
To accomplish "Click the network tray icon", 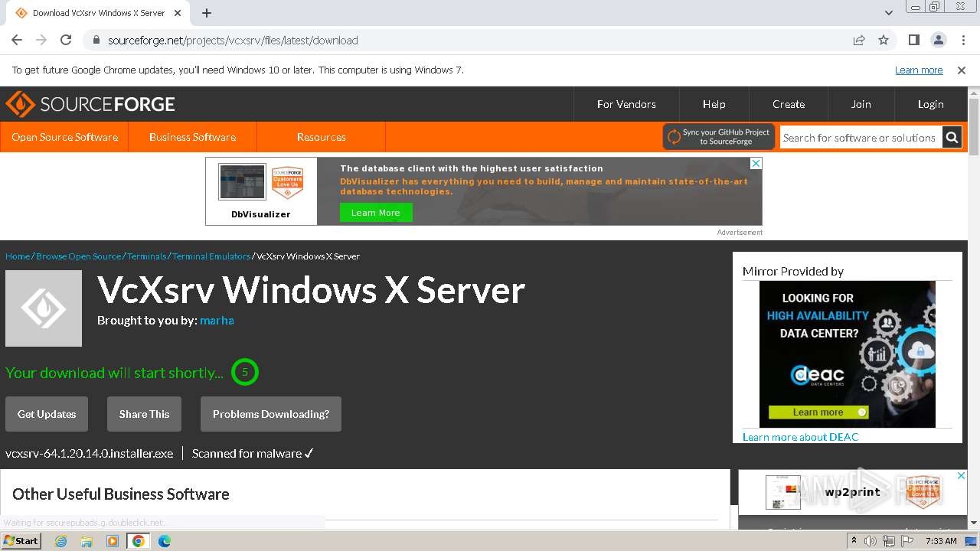I will (x=889, y=541).
